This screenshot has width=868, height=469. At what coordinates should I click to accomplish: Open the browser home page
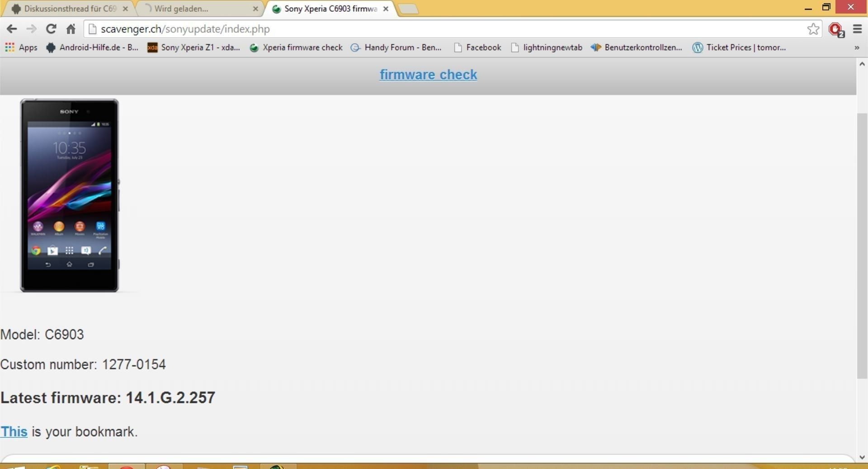tap(71, 29)
